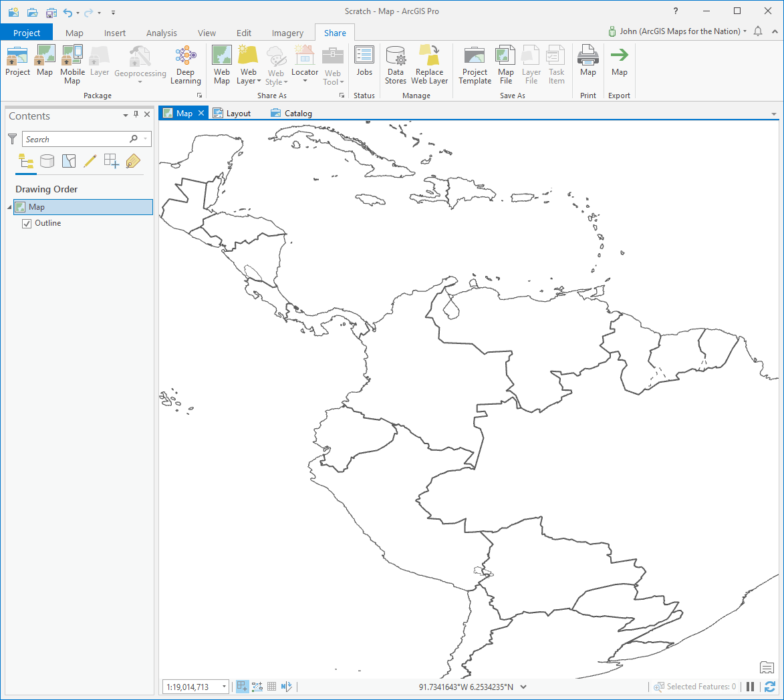The image size is (784, 700).
Task: Click the filter funnel icon in Contents
Action: (x=13, y=139)
